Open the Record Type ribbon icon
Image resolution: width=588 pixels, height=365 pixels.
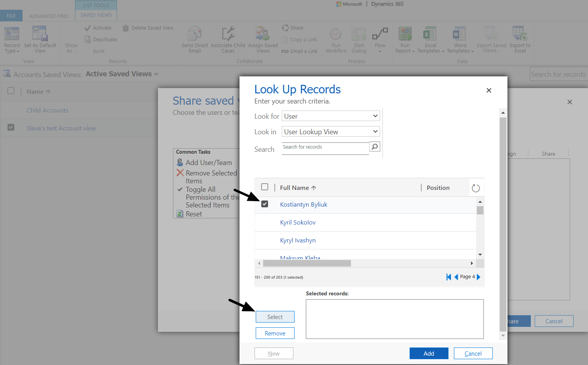coord(12,34)
